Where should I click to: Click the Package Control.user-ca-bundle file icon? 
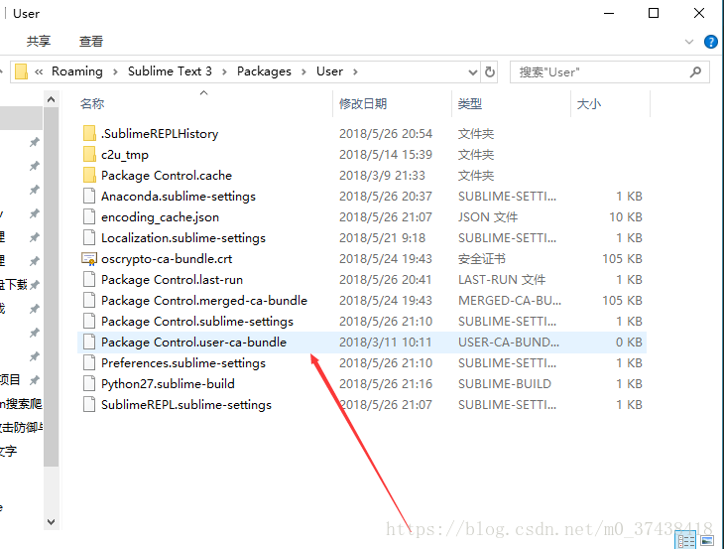tap(89, 342)
